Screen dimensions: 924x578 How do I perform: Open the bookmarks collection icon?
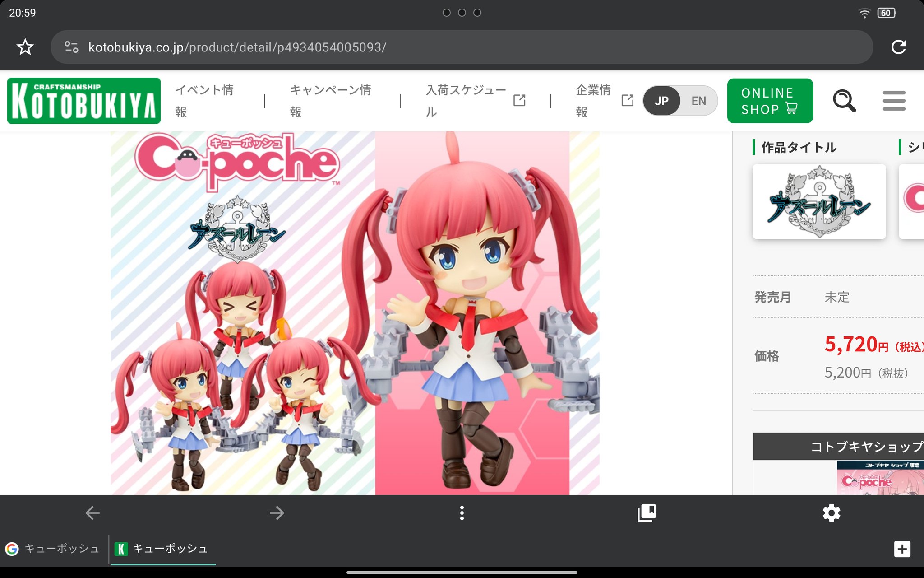(647, 513)
